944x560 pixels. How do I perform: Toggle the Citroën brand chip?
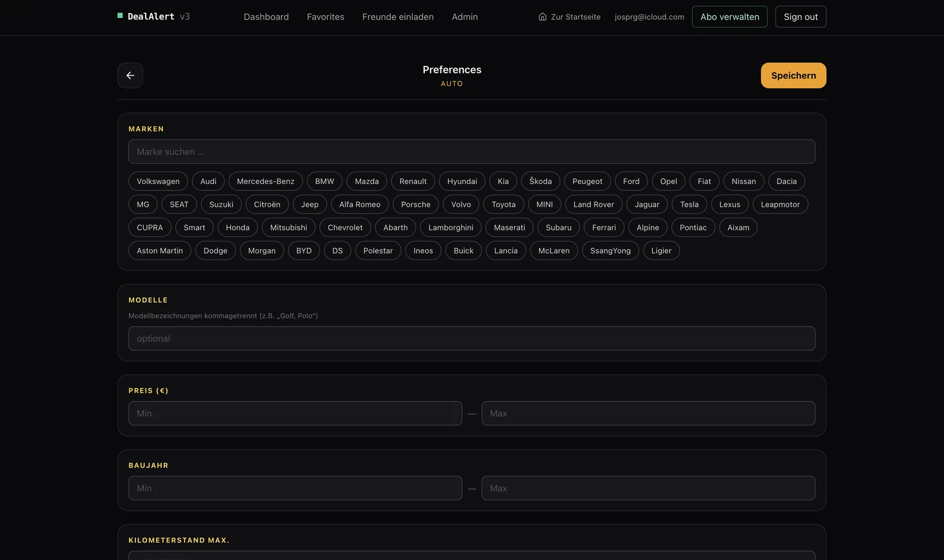point(267,204)
